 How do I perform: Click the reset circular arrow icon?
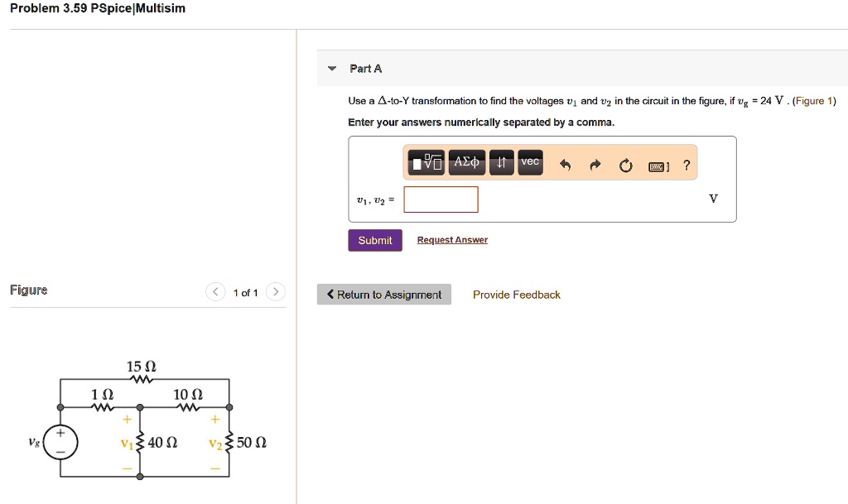(x=625, y=164)
